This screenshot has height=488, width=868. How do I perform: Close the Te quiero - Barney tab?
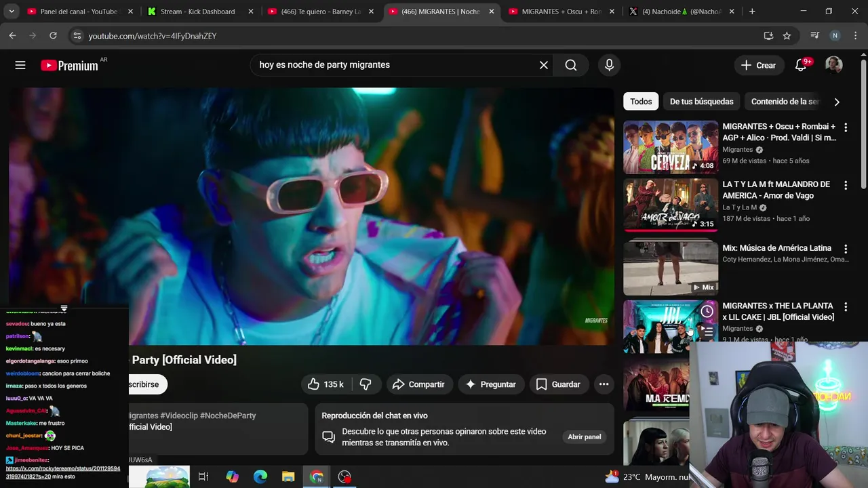click(x=371, y=12)
